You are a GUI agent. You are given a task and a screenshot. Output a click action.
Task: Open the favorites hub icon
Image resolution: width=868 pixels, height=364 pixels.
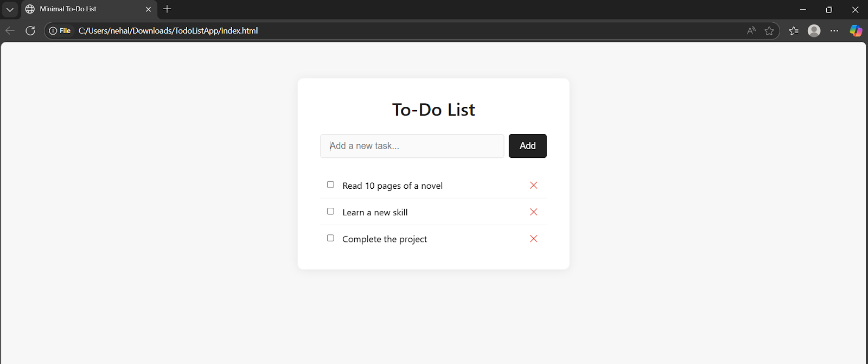pyautogui.click(x=793, y=31)
